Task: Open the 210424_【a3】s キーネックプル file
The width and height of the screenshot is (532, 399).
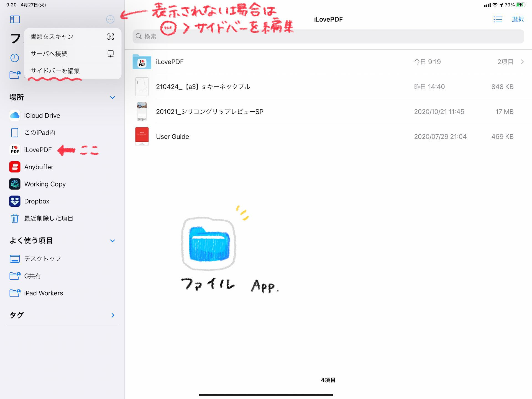Action: tap(203, 87)
